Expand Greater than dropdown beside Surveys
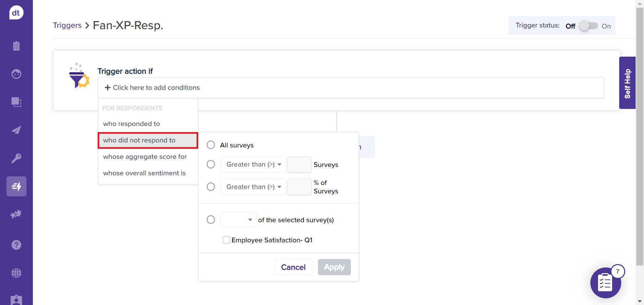Viewport: 644px width, 305px height. (253, 165)
